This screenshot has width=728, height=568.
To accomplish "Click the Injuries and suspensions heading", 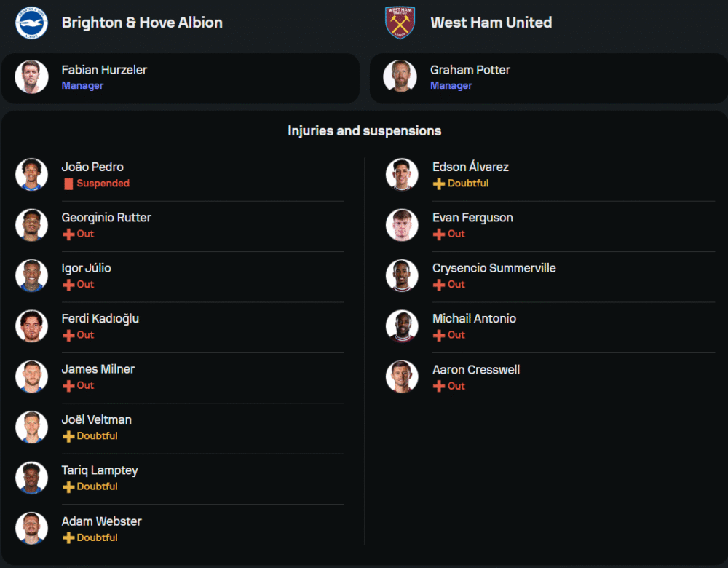I will click(x=364, y=131).
